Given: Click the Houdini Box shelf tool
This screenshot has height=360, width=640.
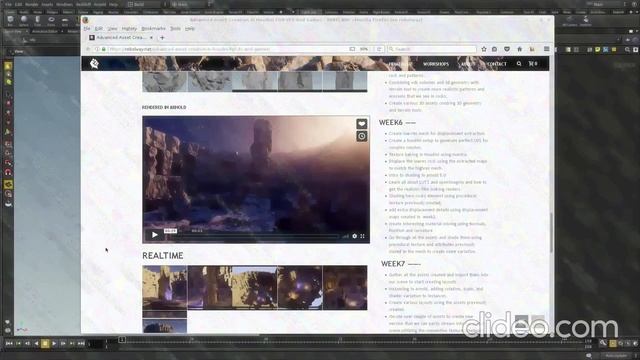Looking at the screenshot, I should click(x=10, y=20).
